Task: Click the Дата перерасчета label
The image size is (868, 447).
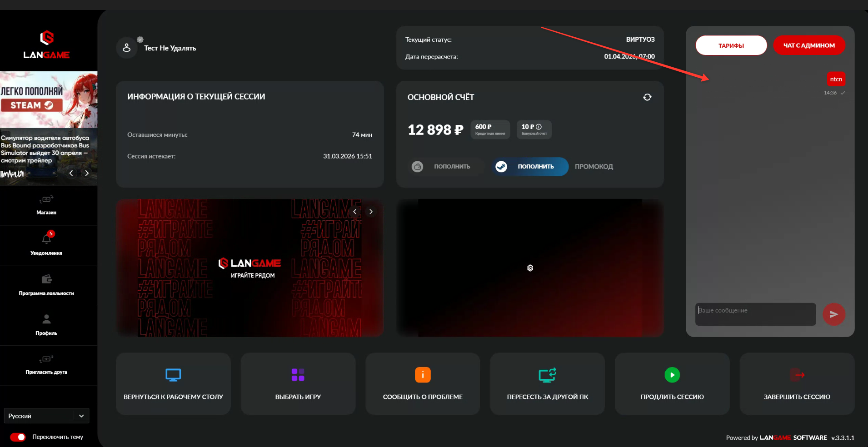Action: pyautogui.click(x=432, y=57)
